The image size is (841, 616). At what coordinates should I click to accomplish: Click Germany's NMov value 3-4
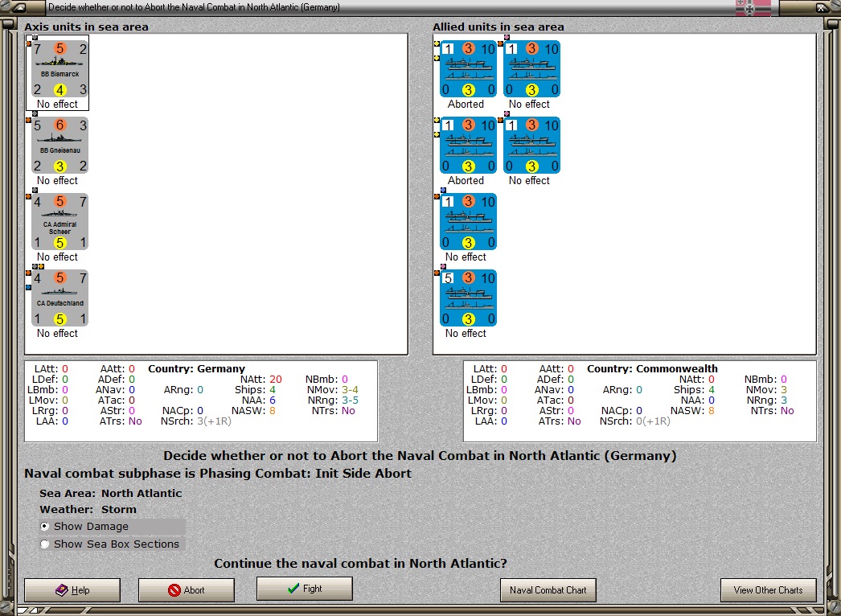pyautogui.click(x=350, y=390)
